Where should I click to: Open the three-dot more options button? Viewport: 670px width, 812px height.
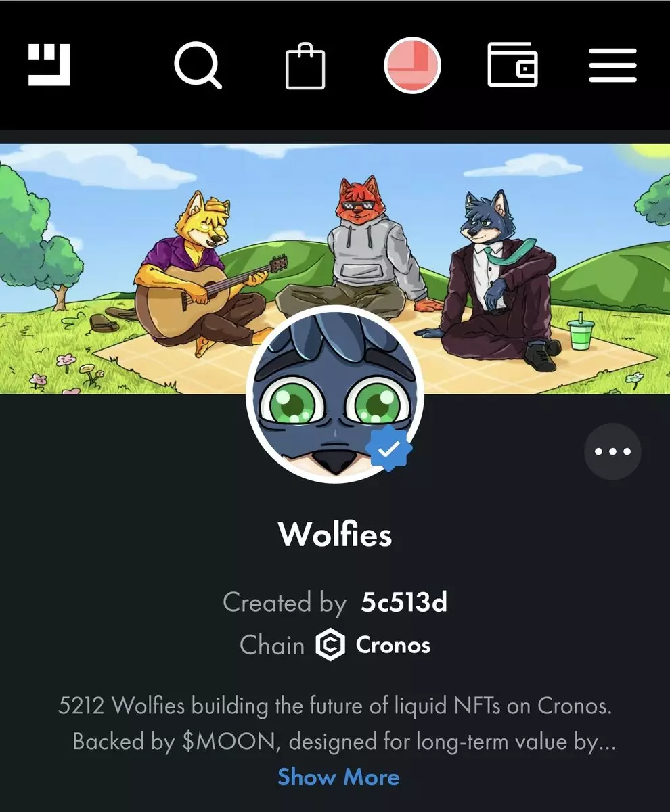point(612,451)
